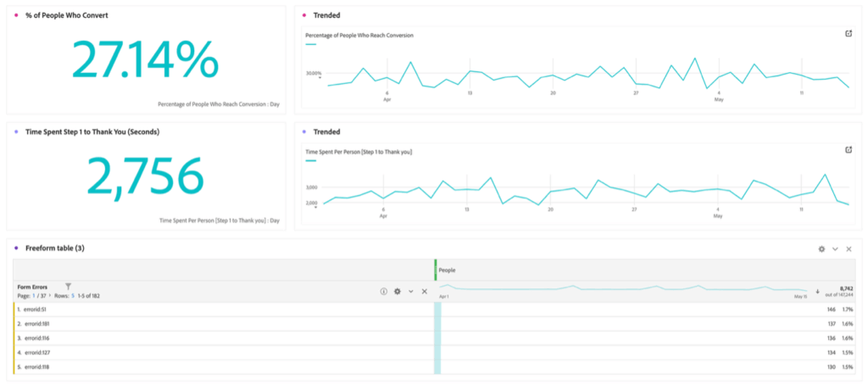Select the People column header
The width and height of the screenshot is (868, 391).
pyautogui.click(x=645, y=271)
